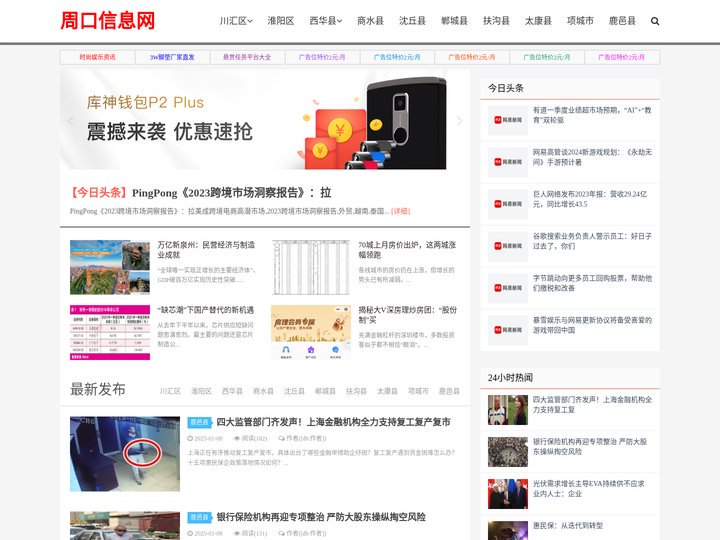
Task: Open the 70城房价 table thumbnail
Action: pyautogui.click(x=311, y=267)
